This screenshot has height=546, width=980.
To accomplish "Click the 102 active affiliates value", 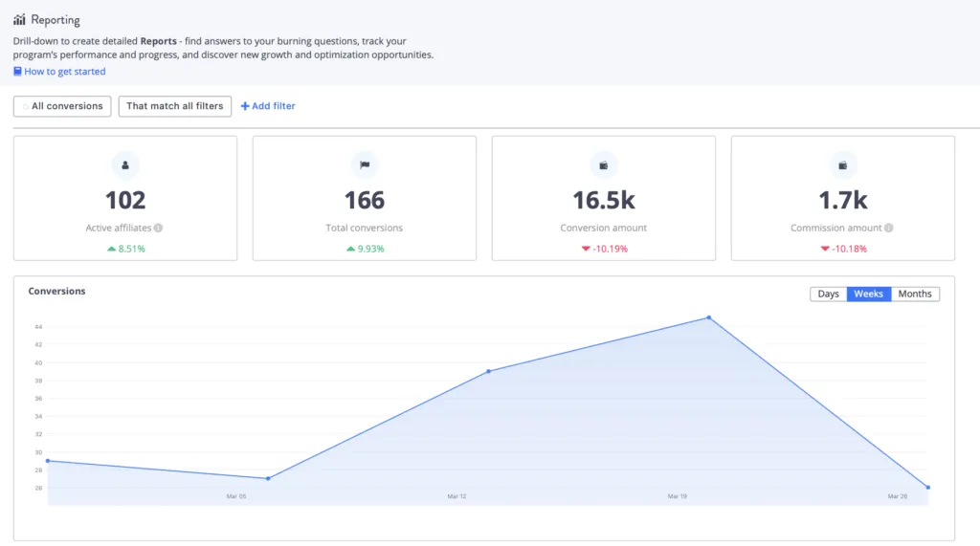I will [125, 201].
